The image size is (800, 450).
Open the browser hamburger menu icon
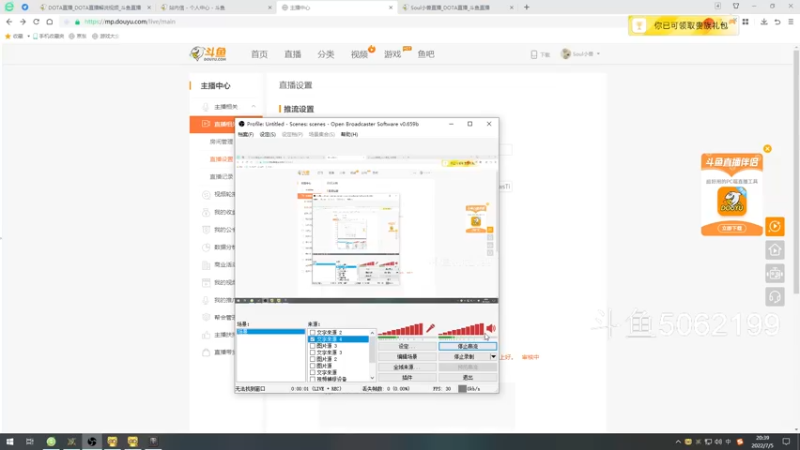click(x=790, y=22)
